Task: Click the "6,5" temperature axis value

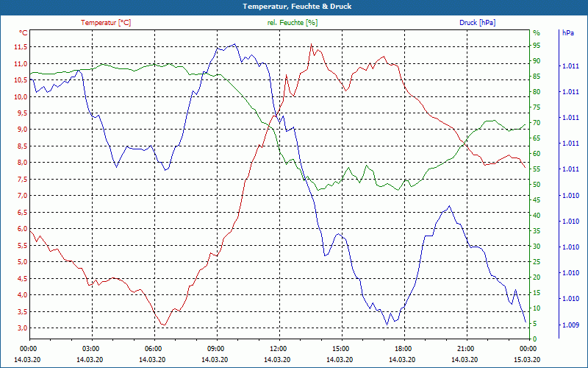Action: [x=22, y=212]
